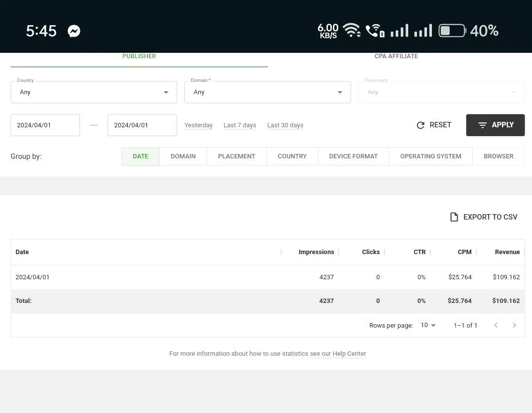Group statistics by Device Format
The width and height of the screenshot is (532, 413).
coord(354,156)
